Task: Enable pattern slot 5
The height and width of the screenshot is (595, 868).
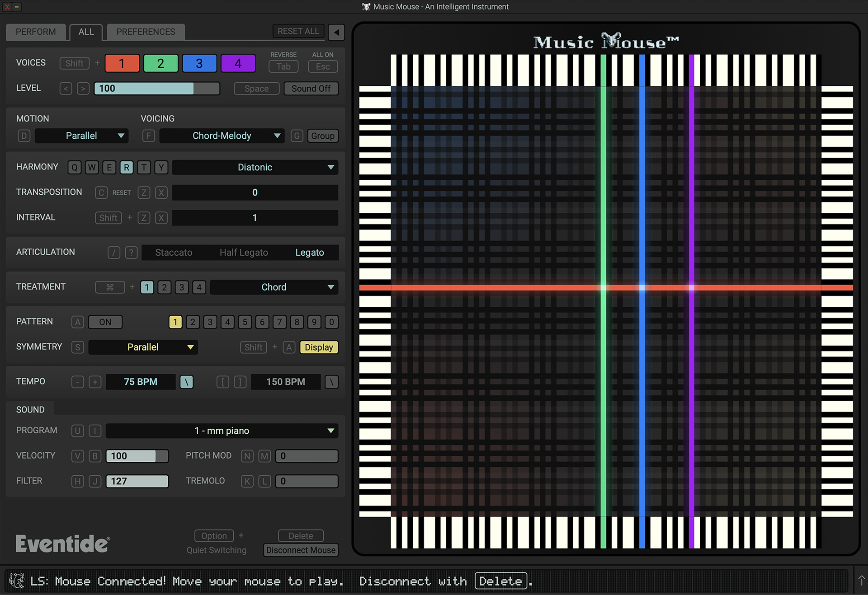Action: click(x=245, y=322)
